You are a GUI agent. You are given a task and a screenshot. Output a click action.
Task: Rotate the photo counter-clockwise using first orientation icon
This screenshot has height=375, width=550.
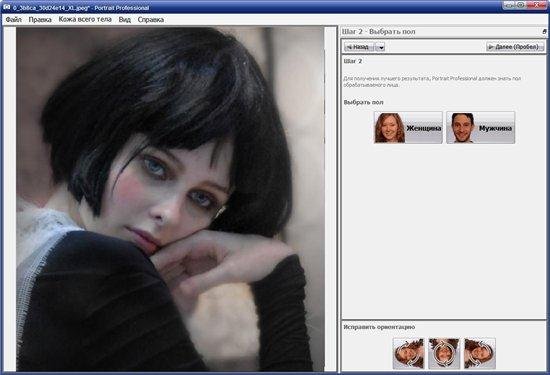[x=408, y=353]
